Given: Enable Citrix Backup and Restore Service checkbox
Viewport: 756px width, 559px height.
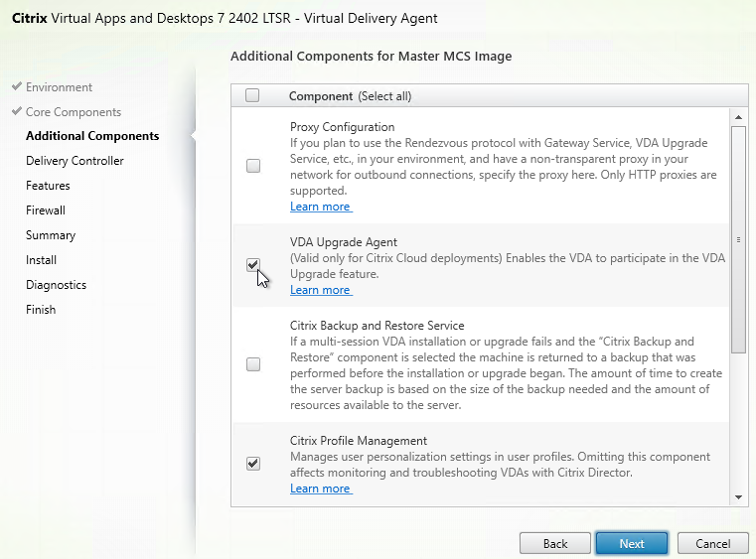Looking at the screenshot, I should [253, 364].
